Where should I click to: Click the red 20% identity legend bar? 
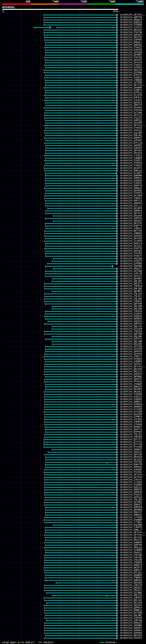point(16,4)
